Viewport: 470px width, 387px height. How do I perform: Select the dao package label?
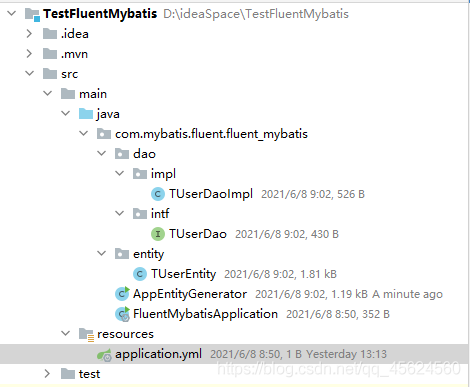pyautogui.click(x=144, y=154)
